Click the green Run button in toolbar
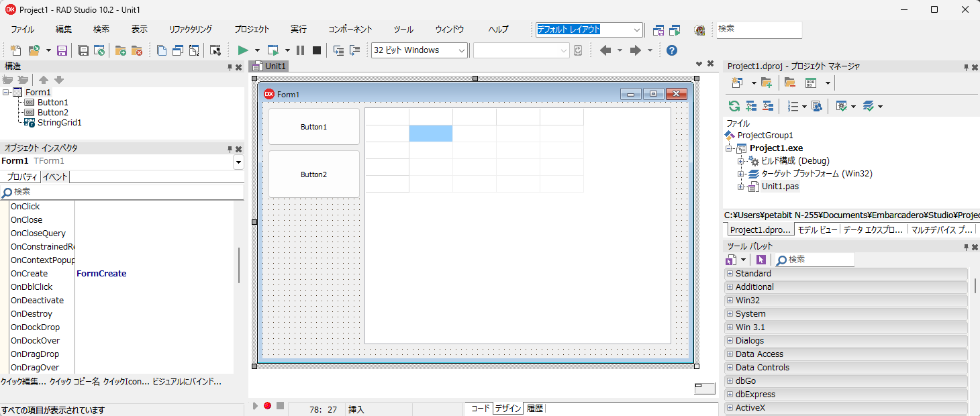980x416 pixels. coord(243,50)
